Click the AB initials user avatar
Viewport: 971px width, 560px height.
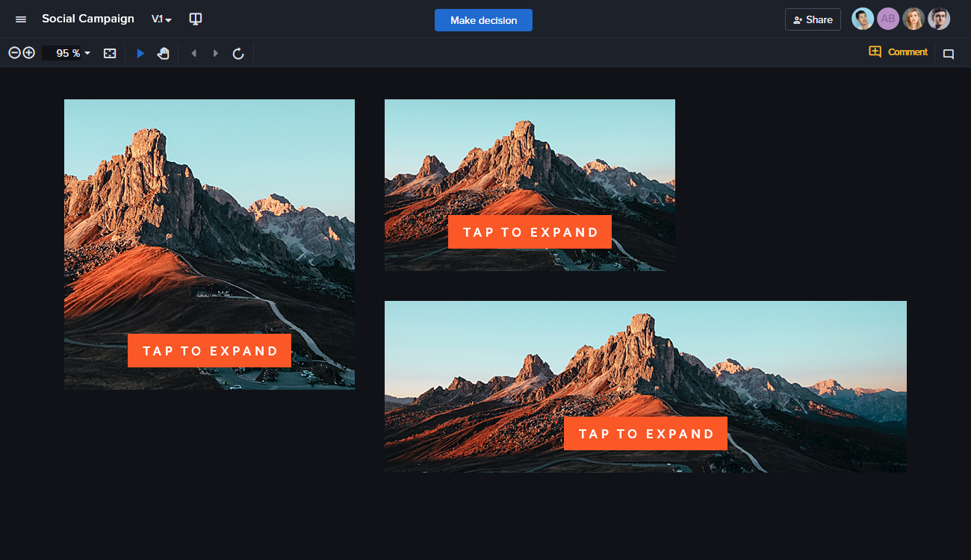point(888,19)
